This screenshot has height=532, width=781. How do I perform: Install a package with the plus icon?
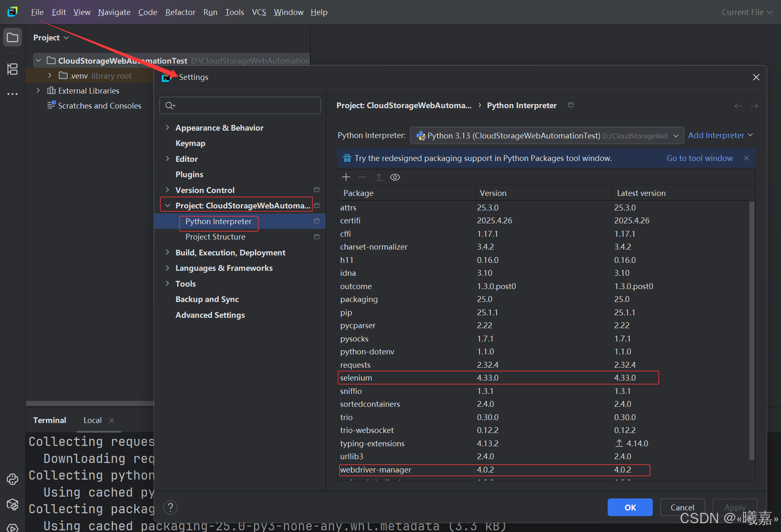point(346,177)
